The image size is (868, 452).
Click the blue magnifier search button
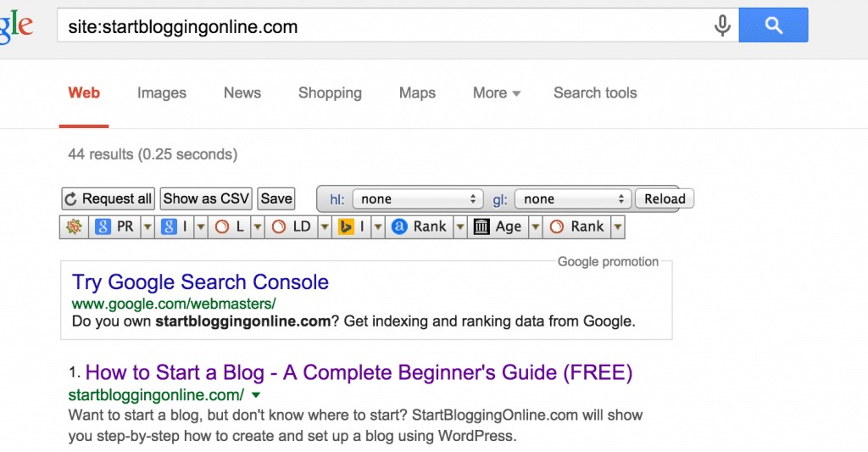click(x=773, y=25)
